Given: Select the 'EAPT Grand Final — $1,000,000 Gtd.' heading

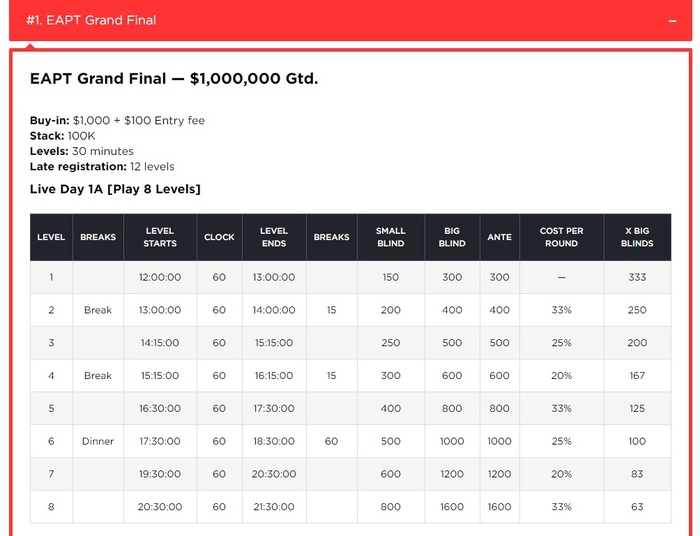Looking at the screenshot, I should pos(174,79).
